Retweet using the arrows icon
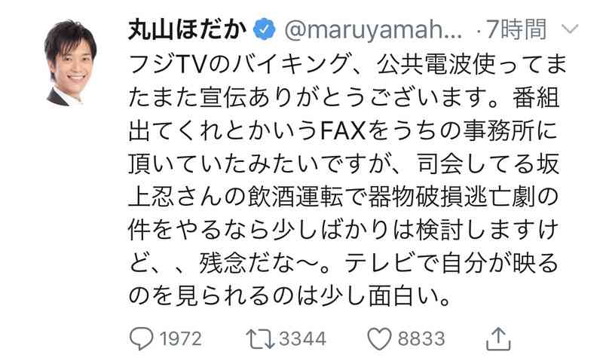The width and height of the screenshot is (603, 364). click(260, 338)
